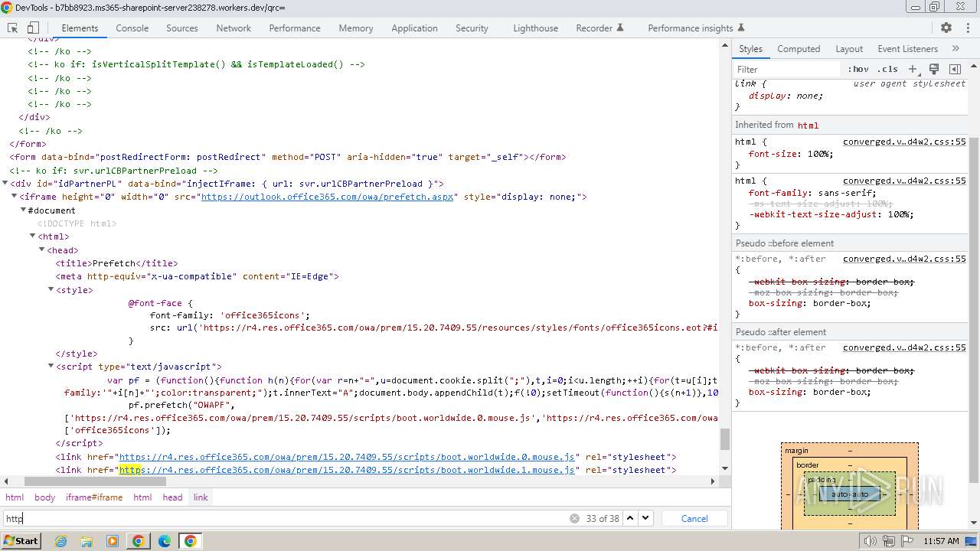This screenshot has width=980, height=551.
Task: Open the Network tab
Action: click(234, 28)
